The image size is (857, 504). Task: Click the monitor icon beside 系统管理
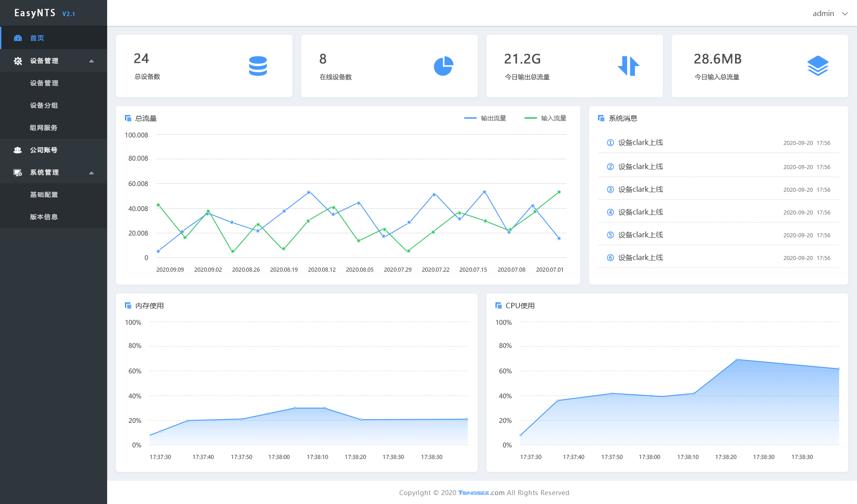[18, 173]
